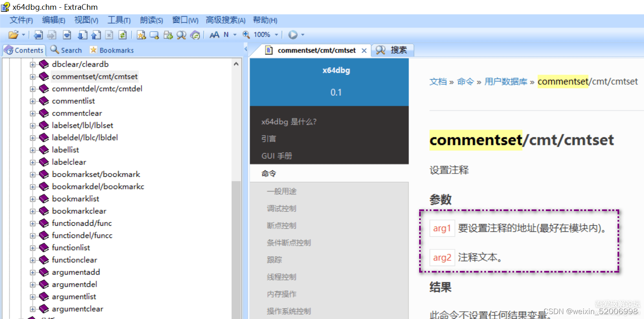Switch to the Search tab
644x319 pixels.
point(66,50)
